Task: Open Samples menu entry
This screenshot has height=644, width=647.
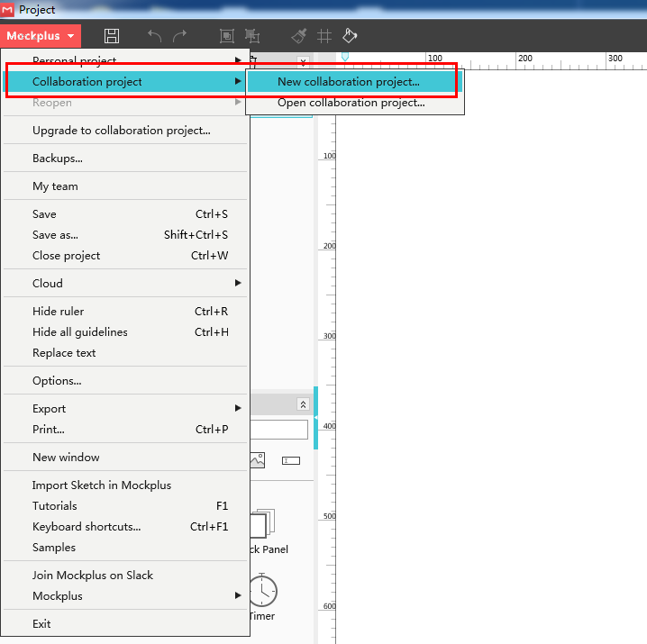Action: coord(125,548)
